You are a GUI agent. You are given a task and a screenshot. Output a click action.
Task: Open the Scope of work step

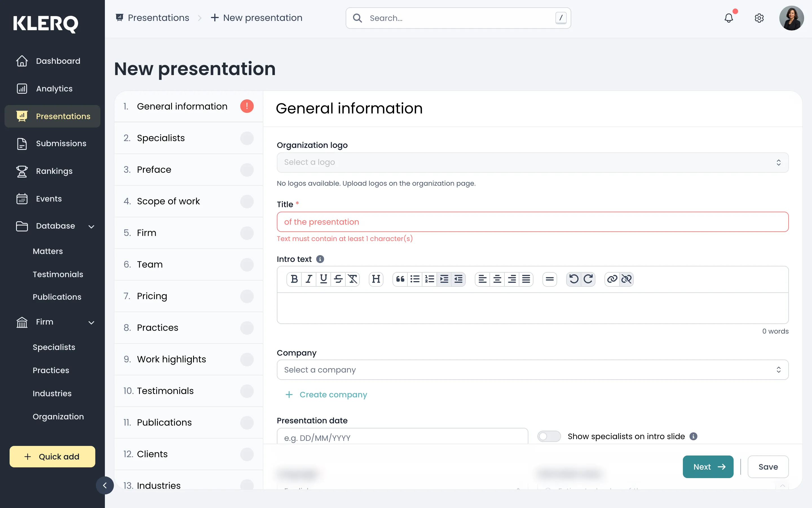point(189,201)
